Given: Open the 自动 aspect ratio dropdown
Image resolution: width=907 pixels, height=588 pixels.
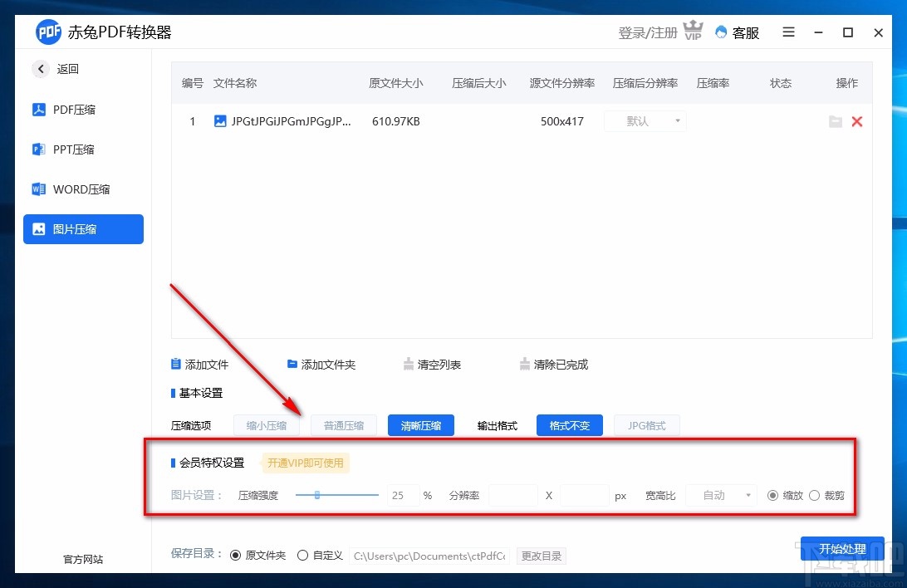Looking at the screenshot, I should pyautogui.click(x=720, y=495).
